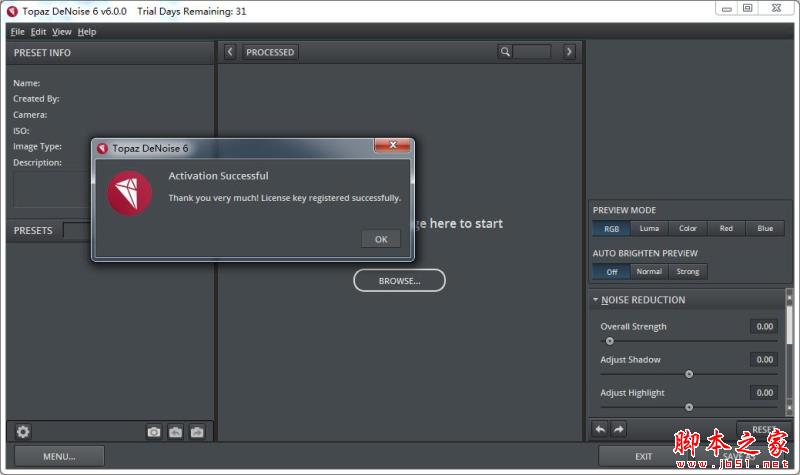Click the 'Camera:' label in Preset Info
Image resolution: width=800 pixels, height=475 pixels.
tap(30, 115)
